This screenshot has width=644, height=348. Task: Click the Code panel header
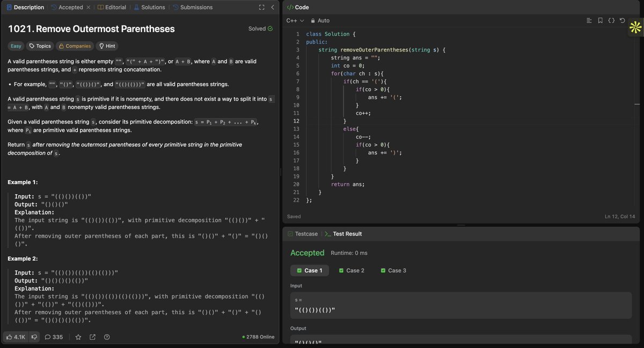tap(298, 8)
